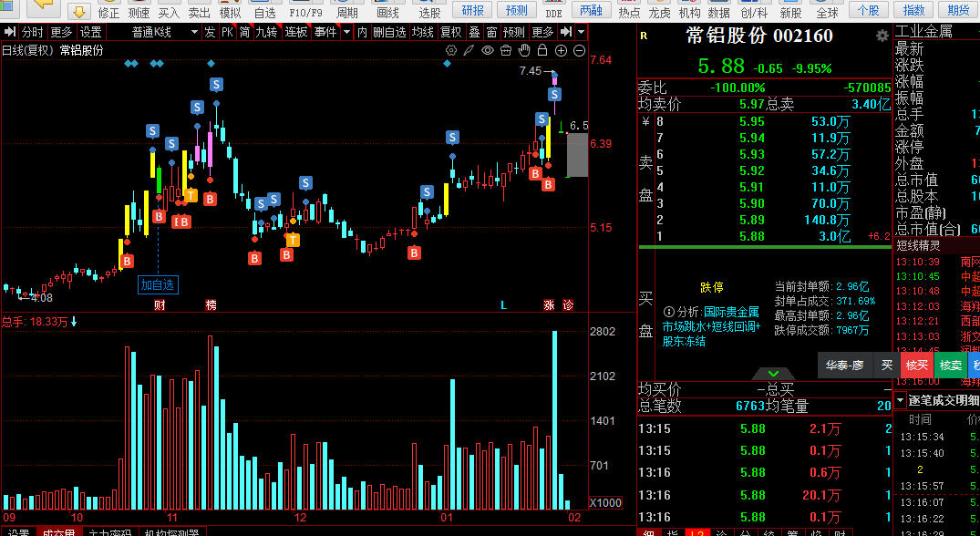Viewport: 980px width, 536px height.
Task: Click the 窗 window button
Action: point(492,32)
